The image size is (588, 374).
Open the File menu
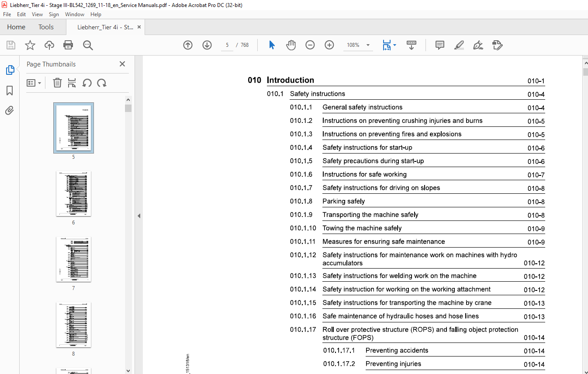tap(7, 14)
